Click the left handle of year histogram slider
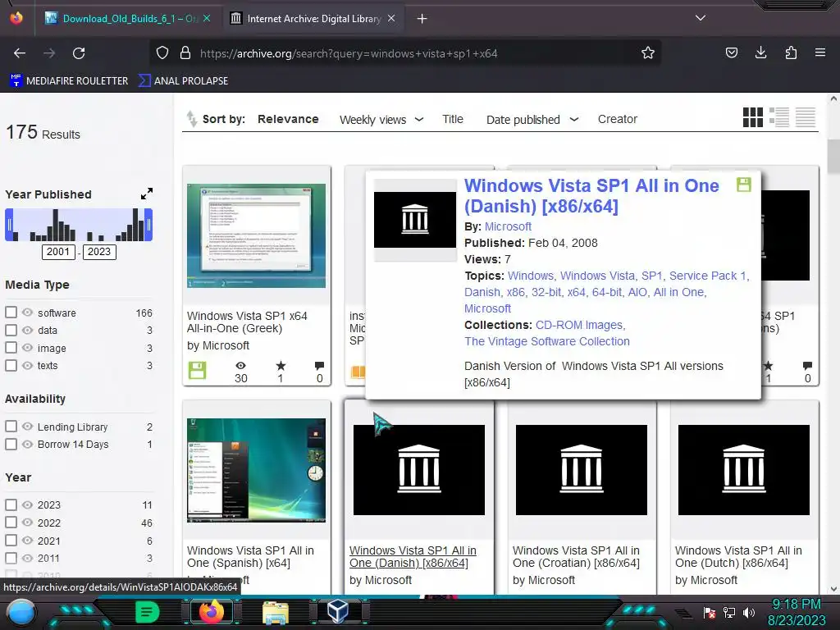Screen dimensions: 840x630 [x=9, y=225]
